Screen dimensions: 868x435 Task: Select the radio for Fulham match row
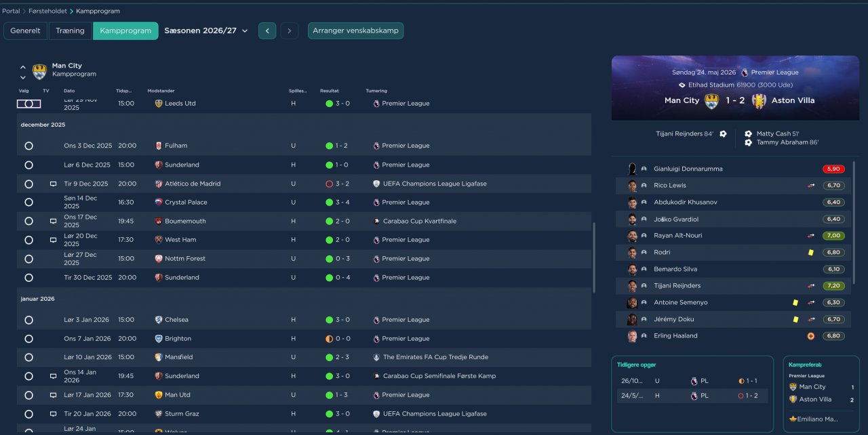coord(28,146)
